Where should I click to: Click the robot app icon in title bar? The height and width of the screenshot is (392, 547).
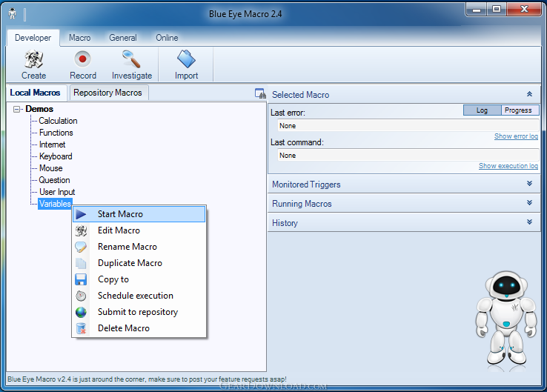12,13
